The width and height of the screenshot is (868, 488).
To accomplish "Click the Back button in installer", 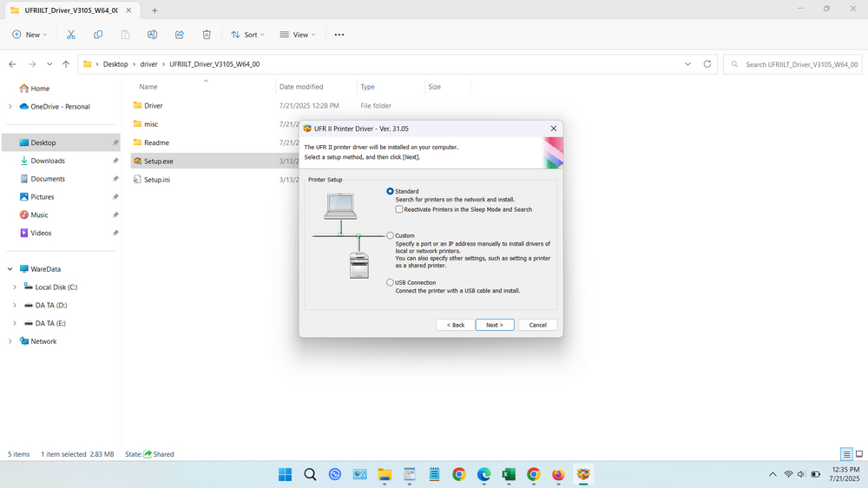I will (455, 325).
